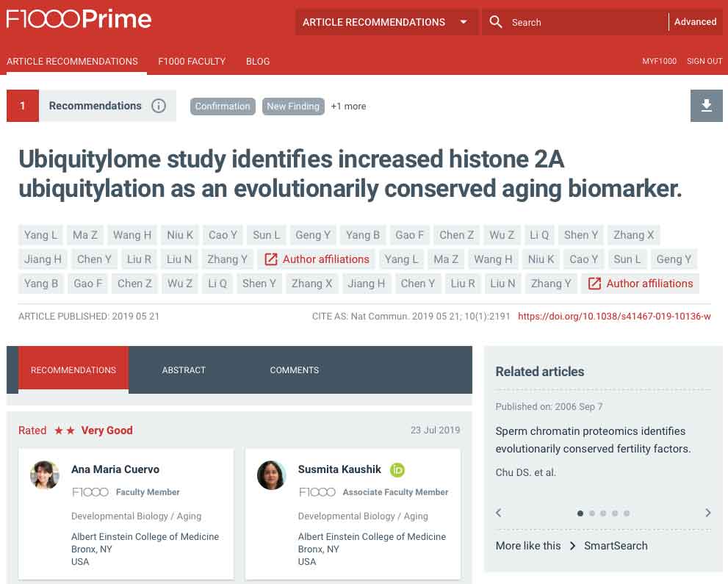
Task: Click the Advanced search button
Action: coord(695,22)
